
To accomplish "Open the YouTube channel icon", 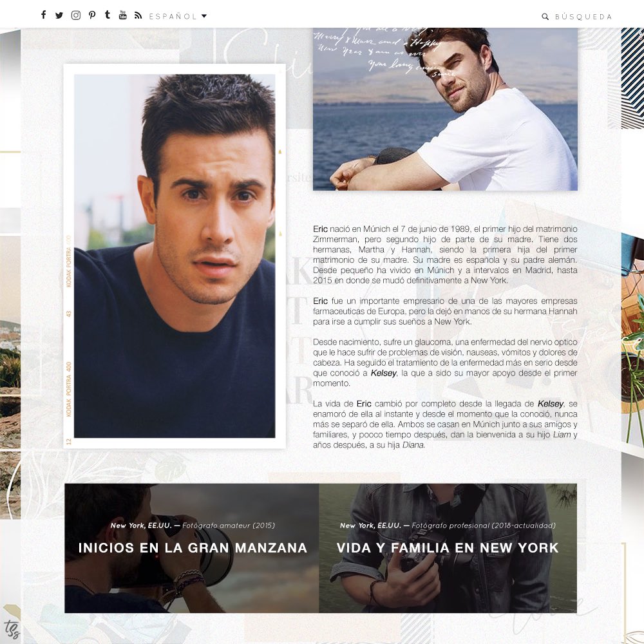I will coord(122,15).
